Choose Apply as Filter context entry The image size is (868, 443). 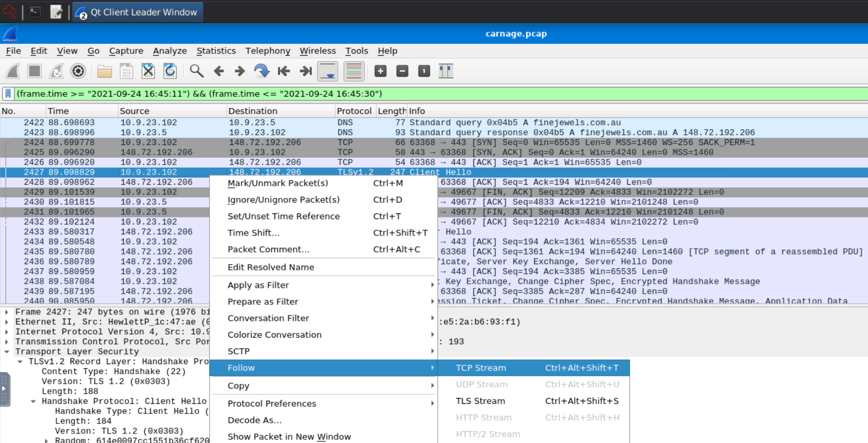pyautogui.click(x=258, y=285)
